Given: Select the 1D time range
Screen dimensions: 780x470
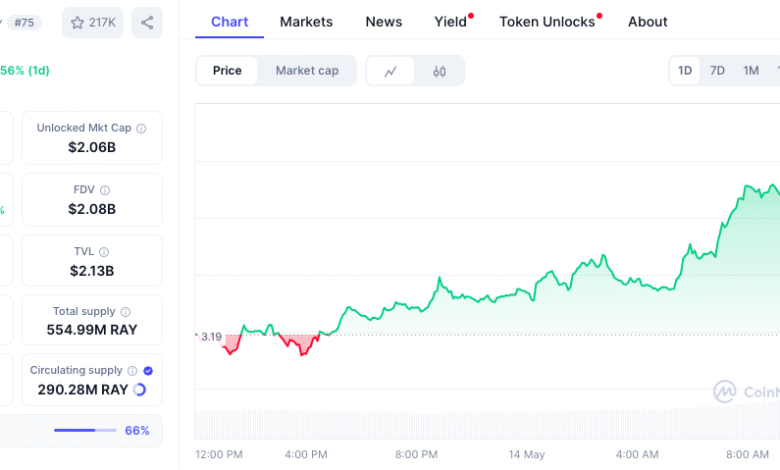Looking at the screenshot, I should [x=685, y=71].
